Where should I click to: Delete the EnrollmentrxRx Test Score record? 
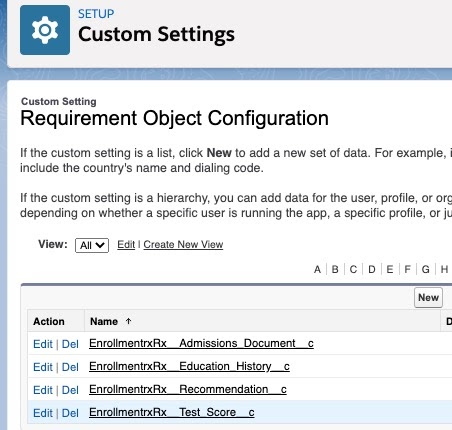pyautogui.click(x=70, y=413)
